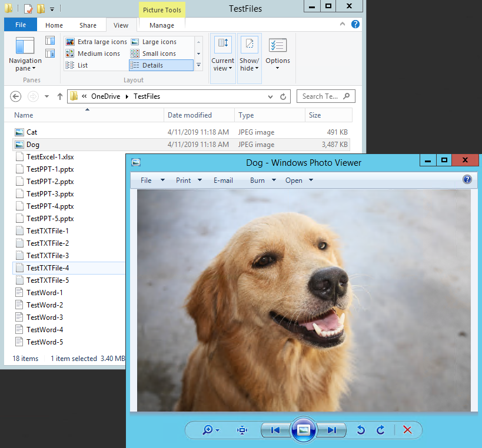Open the Share ribbon tab
The image size is (482, 448).
point(88,25)
